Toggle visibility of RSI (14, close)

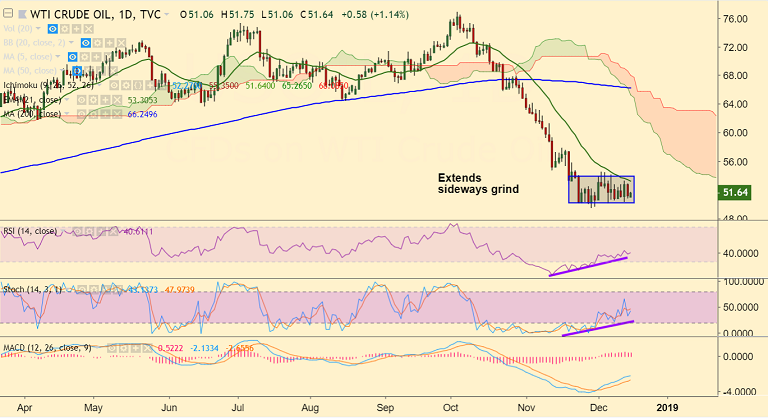point(77,231)
